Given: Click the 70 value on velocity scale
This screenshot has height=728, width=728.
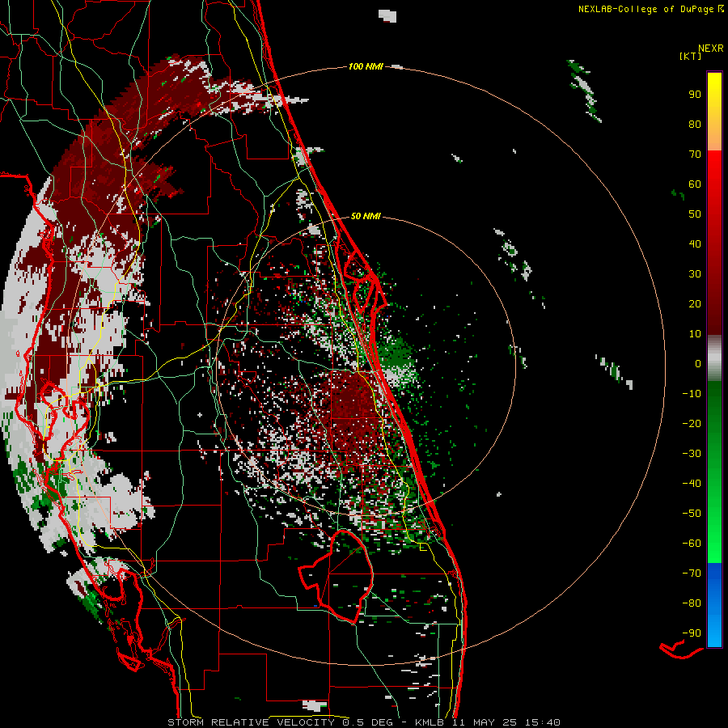Looking at the screenshot, I should (695, 154).
